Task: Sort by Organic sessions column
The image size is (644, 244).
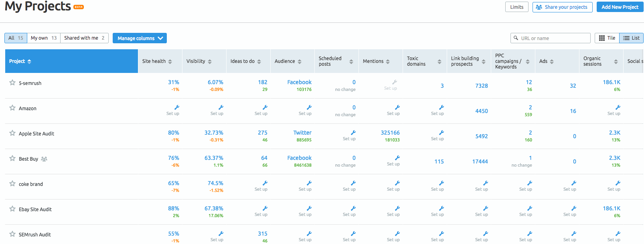Action: (x=616, y=61)
